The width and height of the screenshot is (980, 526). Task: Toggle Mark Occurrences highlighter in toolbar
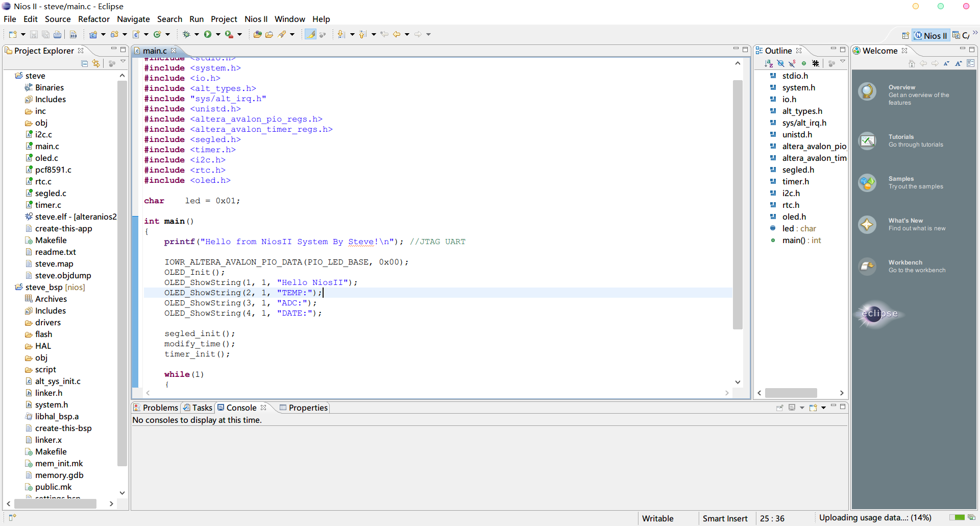click(310, 34)
